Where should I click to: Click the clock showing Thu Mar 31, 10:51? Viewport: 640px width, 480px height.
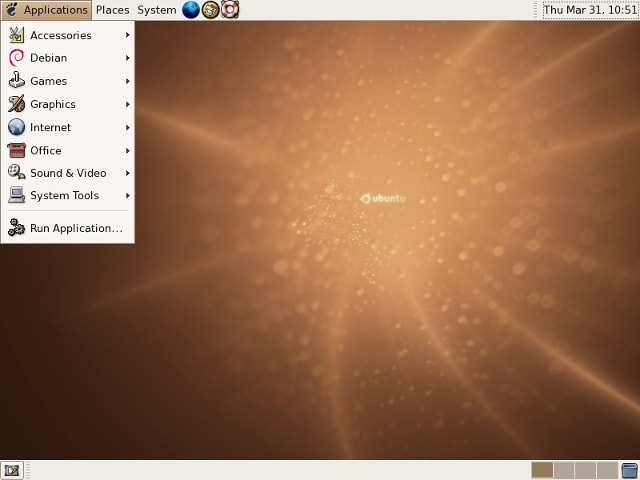(591, 10)
